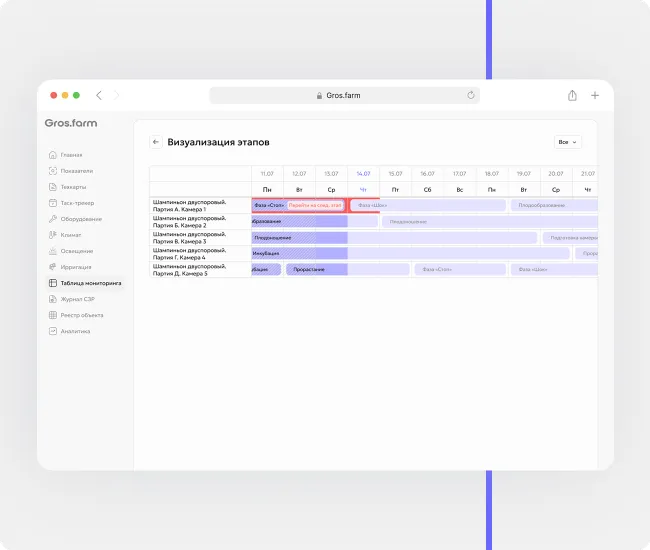Open the Главная home icon in sidebar
Screen dimensions: 650x550
tap(52, 155)
